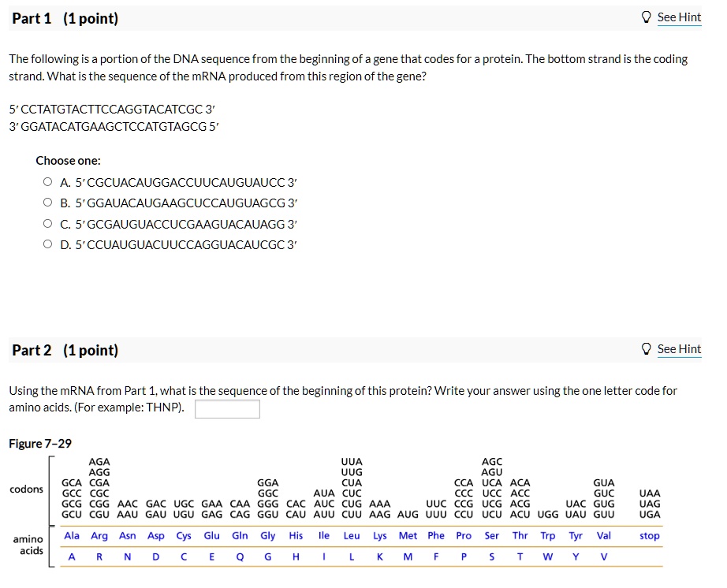727x588 pixels.
Task: Click the codons row label in Figure 7-29
Action: coord(27,489)
